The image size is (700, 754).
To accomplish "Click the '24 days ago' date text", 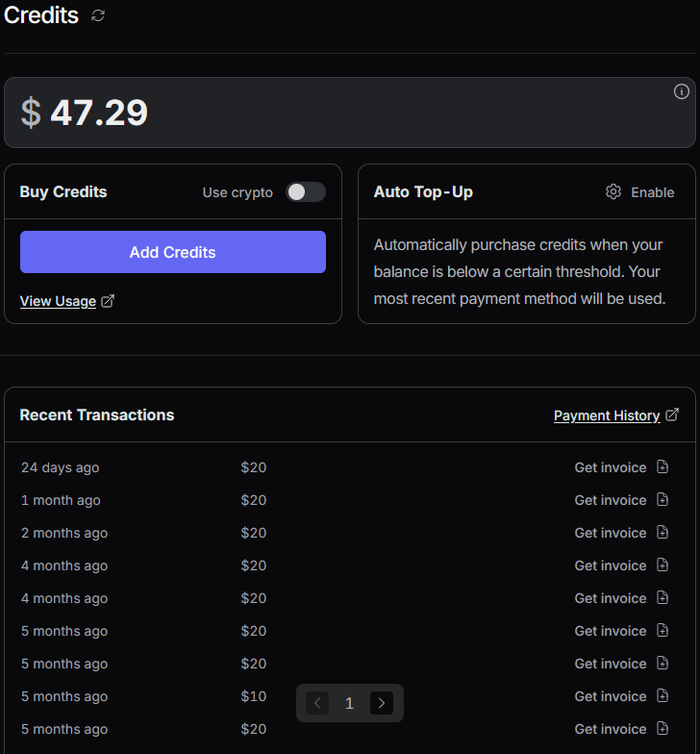I will [x=60, y=467].
